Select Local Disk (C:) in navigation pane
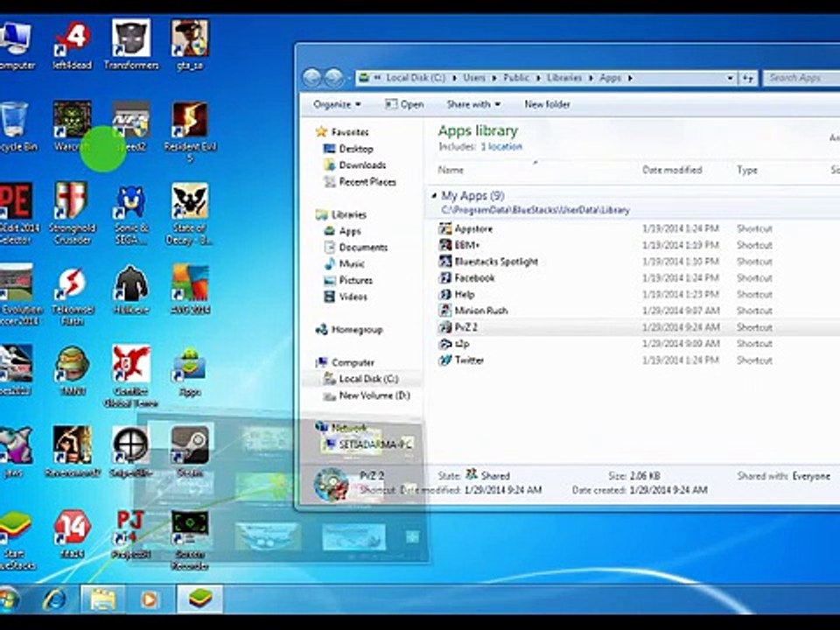840x630 pixels. tap(367, 379)
